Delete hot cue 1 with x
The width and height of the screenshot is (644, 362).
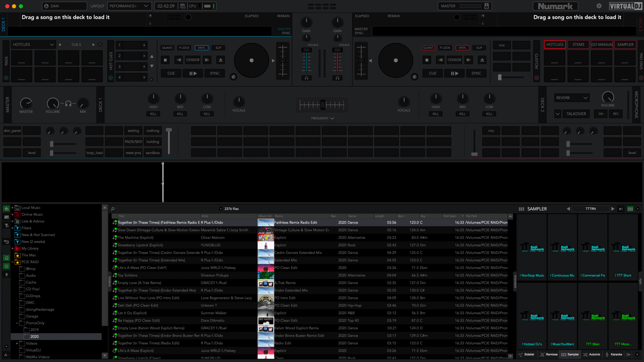144,45
